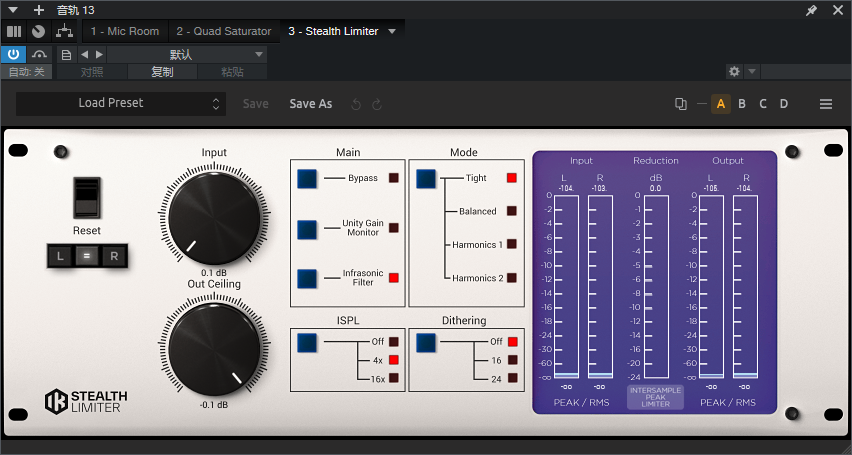This screenshot has height=455, width=852.
Task: Click the Balanced mode LED
Action: tap(512, 211)
